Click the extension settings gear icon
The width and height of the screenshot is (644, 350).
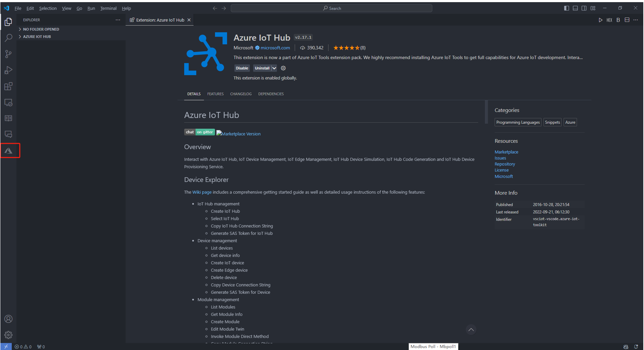point(283,68)
